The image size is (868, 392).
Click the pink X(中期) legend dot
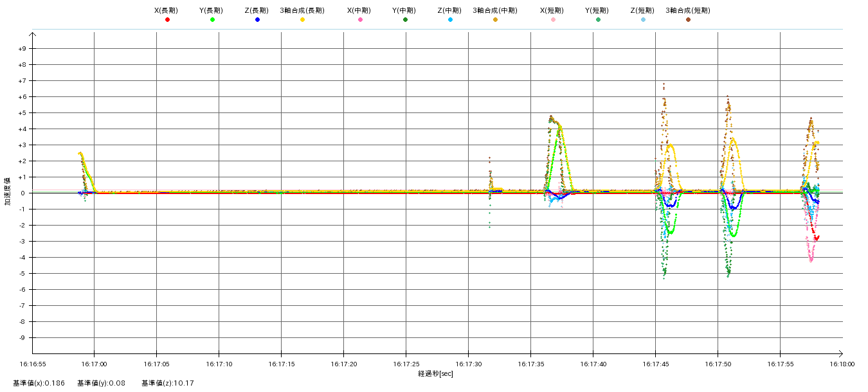[360, 20]
